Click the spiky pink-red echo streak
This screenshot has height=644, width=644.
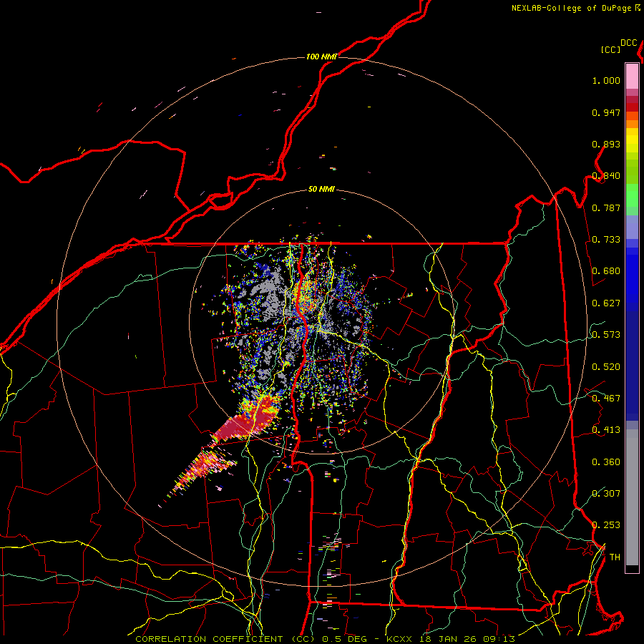pyautogui.click(x=201, y=470)
